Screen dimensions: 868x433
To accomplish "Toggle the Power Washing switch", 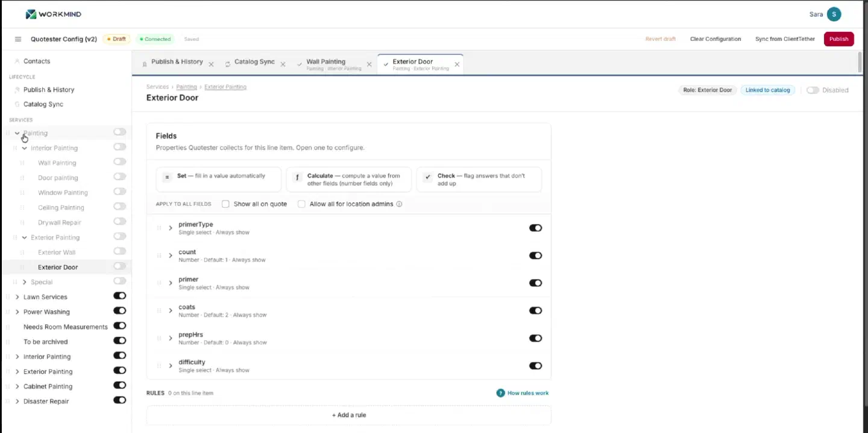I will (x=119, y=311).
